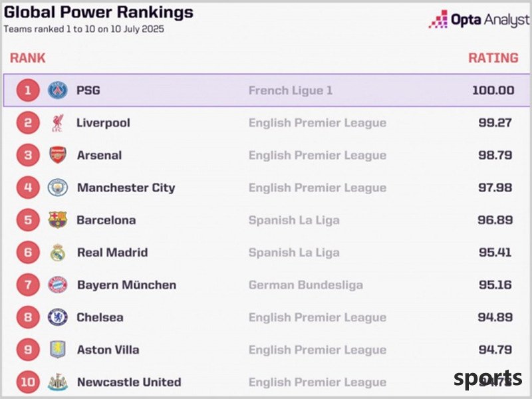Click French Ligue 1 league label
532x399 pixels.
coord(291,90)
